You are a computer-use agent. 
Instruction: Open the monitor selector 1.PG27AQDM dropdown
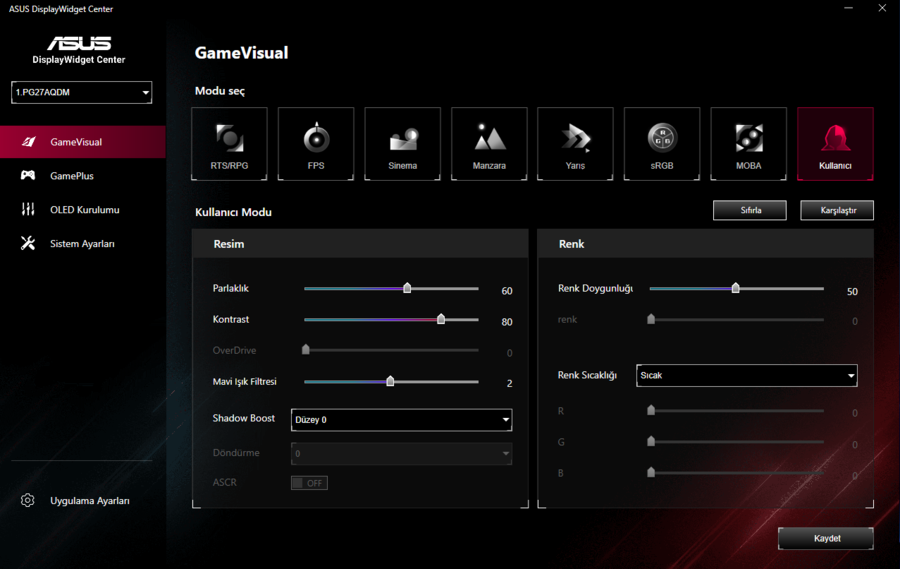click(x=82, y=92)
